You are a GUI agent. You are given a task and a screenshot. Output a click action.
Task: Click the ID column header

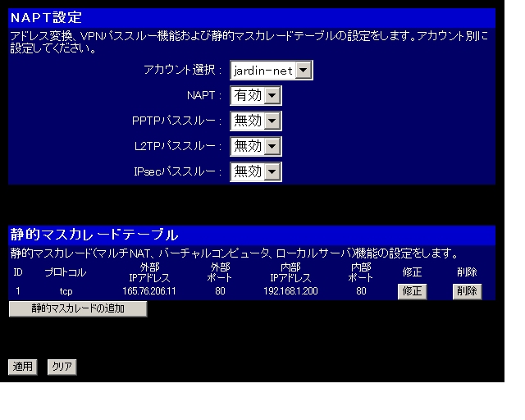17,272
